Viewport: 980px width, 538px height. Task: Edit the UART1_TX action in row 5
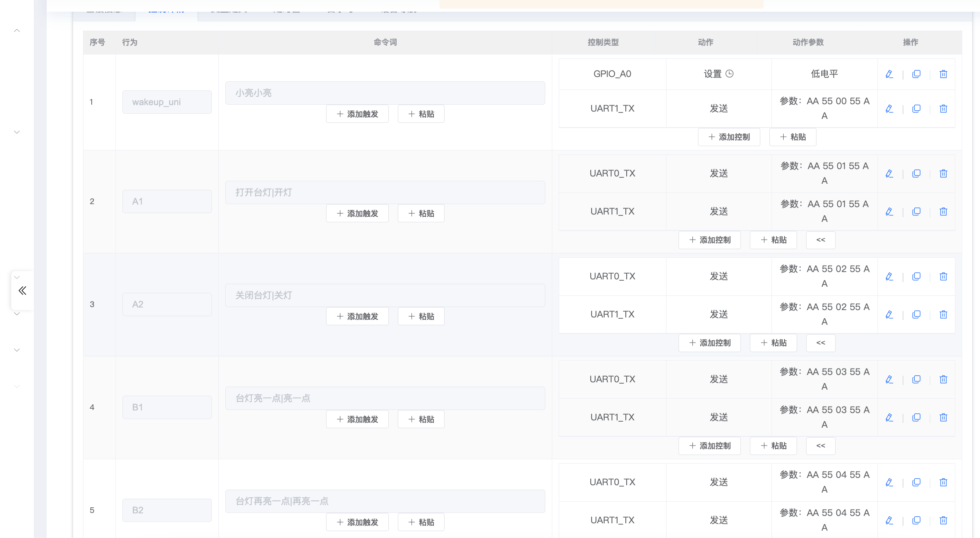point(889,520)
